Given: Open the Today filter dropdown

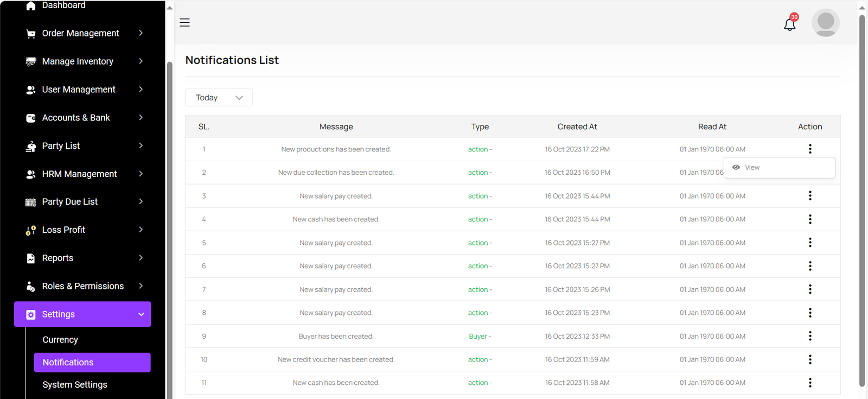Looking at the screenshot, I should coord(219,98).
